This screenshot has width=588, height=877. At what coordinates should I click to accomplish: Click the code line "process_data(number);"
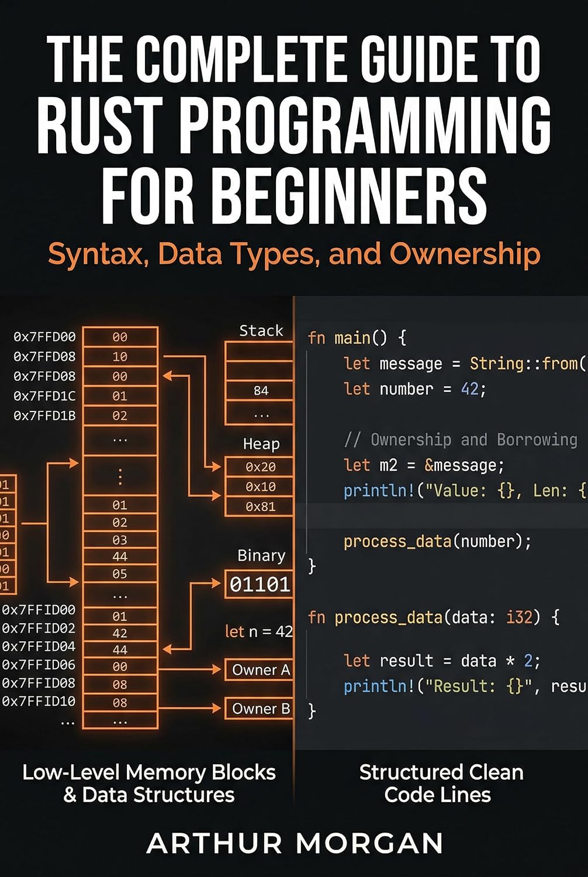pos(437,541)
